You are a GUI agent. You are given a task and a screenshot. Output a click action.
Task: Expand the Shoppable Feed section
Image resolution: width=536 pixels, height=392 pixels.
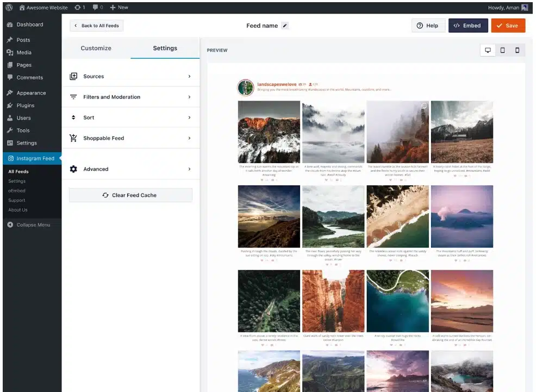[x=130, y=139]
